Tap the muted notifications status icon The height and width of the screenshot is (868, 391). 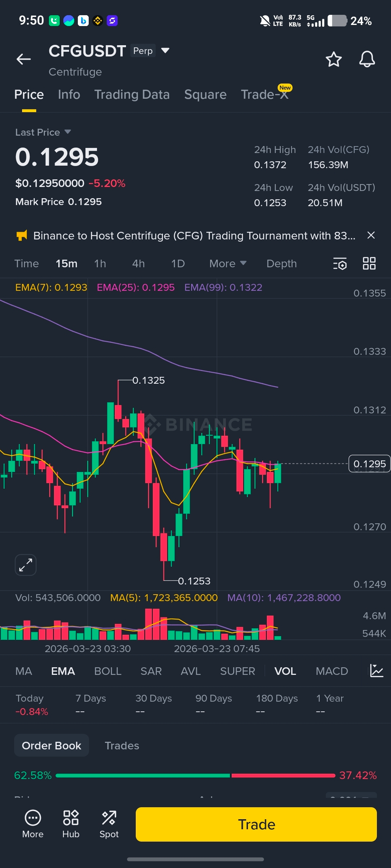pyautogui.click(x=265, y=21)
